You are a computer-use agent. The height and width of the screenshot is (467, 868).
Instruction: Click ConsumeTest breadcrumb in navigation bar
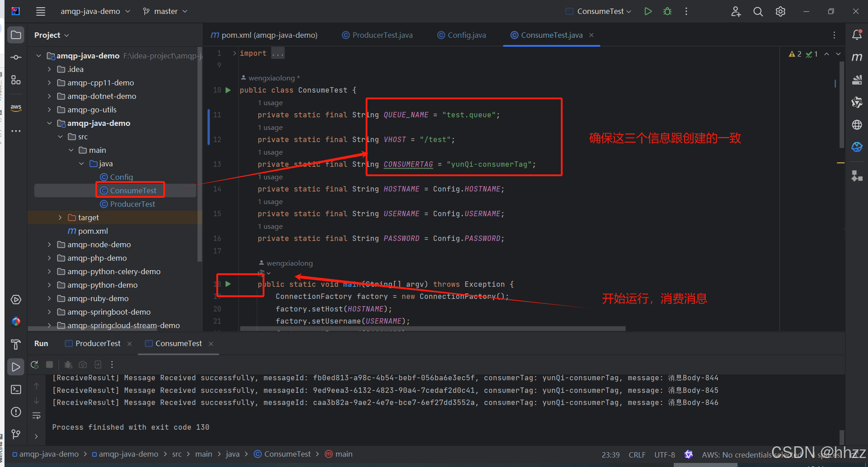tap(282, 454)
